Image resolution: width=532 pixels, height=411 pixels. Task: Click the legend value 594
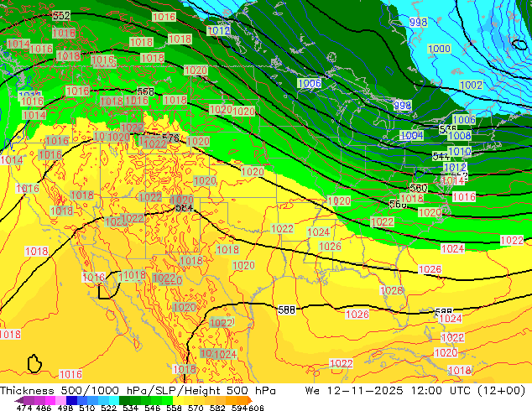(239, 408)
